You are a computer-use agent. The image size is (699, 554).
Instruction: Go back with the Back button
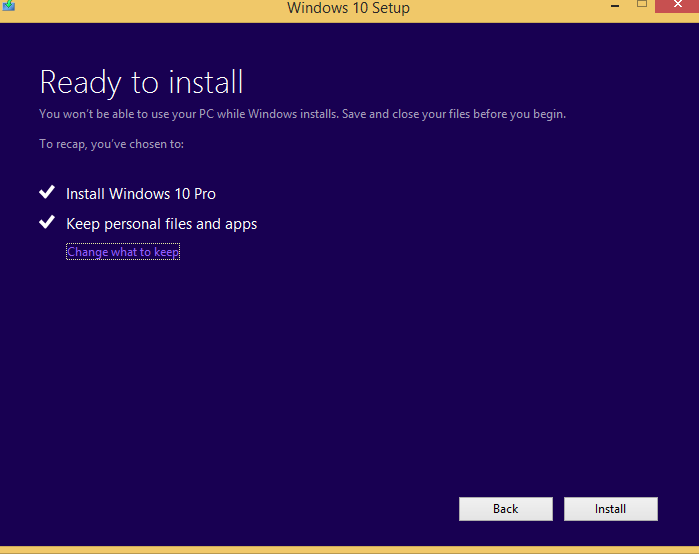tap(506, 509)
